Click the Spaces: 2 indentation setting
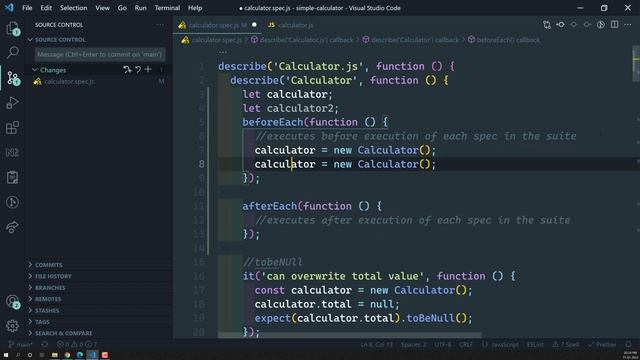 tap(413, 344)
